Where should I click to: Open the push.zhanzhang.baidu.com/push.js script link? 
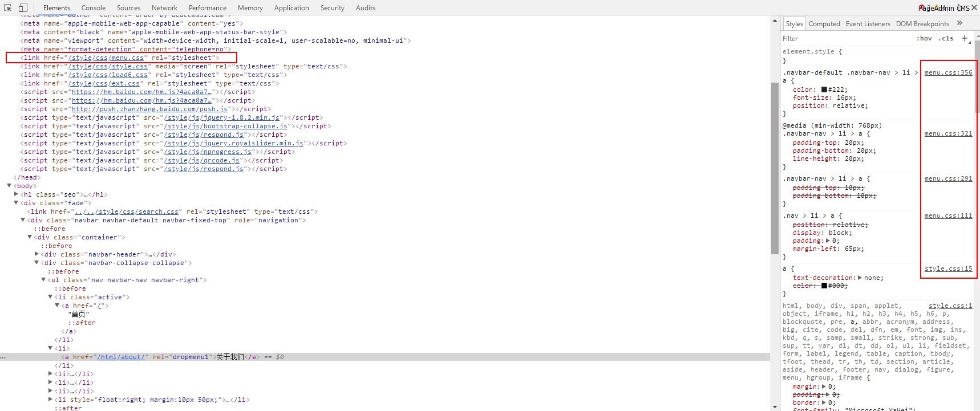click(x=149, y=109)
